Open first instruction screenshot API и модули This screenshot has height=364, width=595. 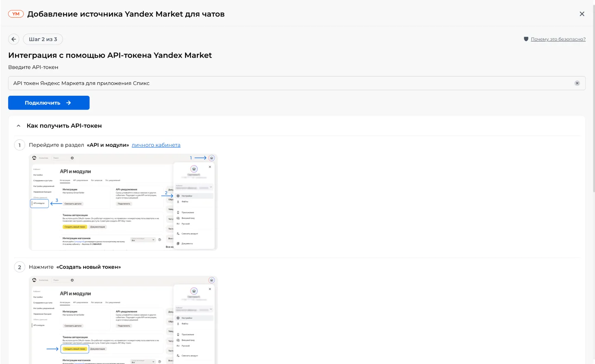pos(123,202)
